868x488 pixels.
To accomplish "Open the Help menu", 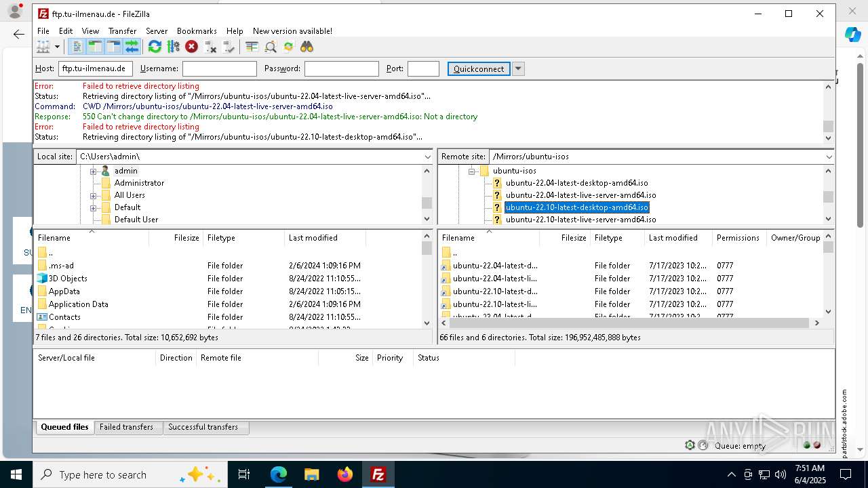I will [x=235, y=31].
